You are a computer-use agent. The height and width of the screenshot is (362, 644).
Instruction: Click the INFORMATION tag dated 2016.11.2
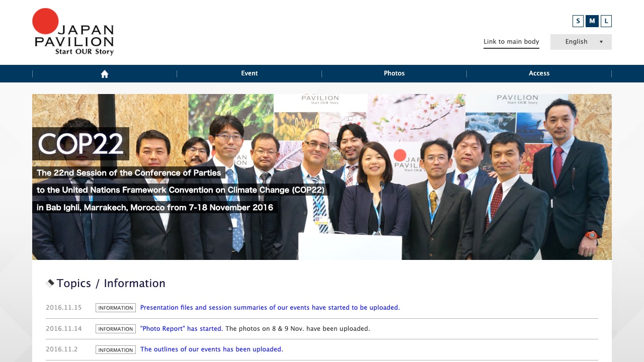[x=116, y=350]
